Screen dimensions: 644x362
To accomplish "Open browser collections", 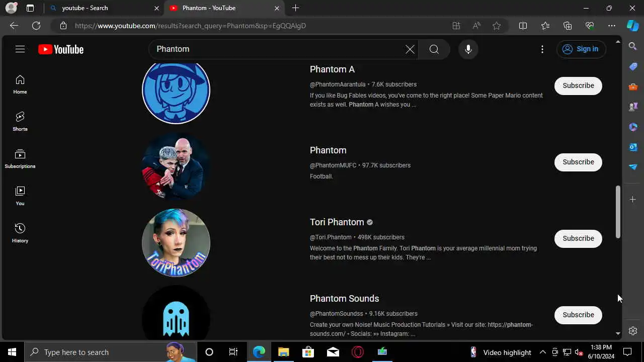I will click(568, 26).
